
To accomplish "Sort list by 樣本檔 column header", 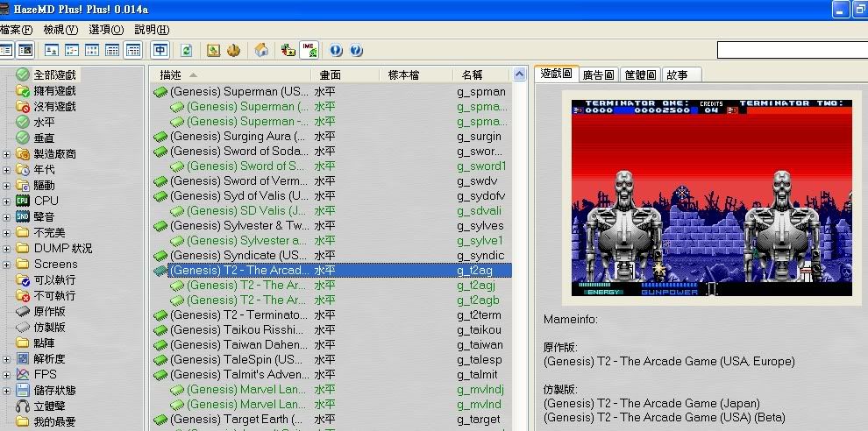I will click(416, 74).
